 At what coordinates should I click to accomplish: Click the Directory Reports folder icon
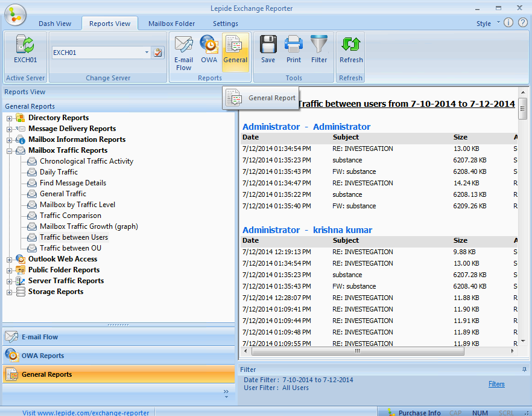coord(21,118)
